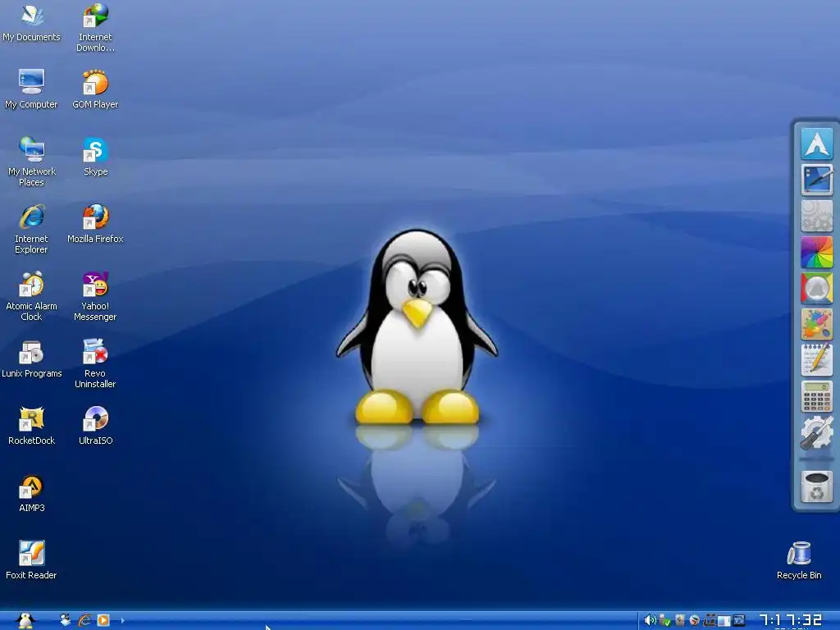Launch Foxit Reader desktop shortcut

(x=32, y=559)
